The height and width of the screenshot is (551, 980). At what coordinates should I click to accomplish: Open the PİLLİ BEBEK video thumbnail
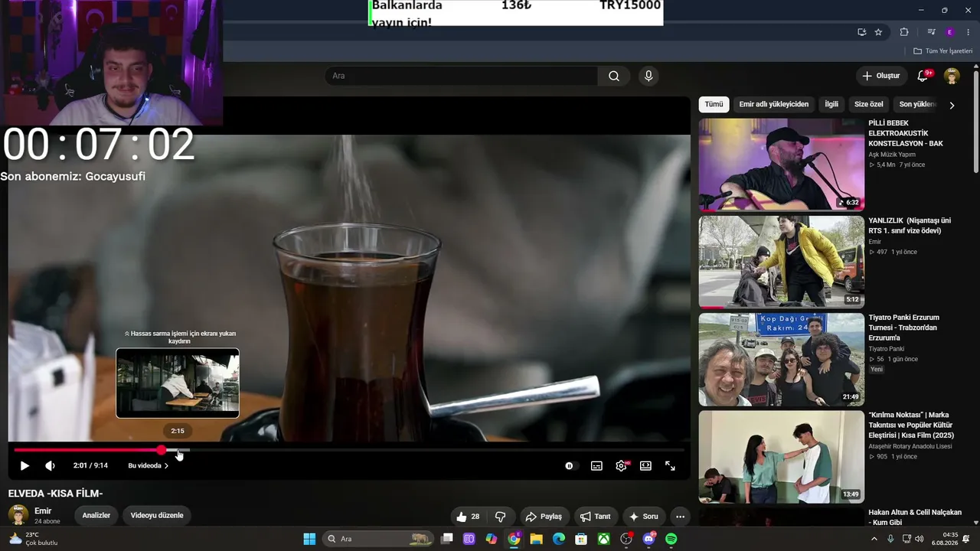[x=782, y=165]
